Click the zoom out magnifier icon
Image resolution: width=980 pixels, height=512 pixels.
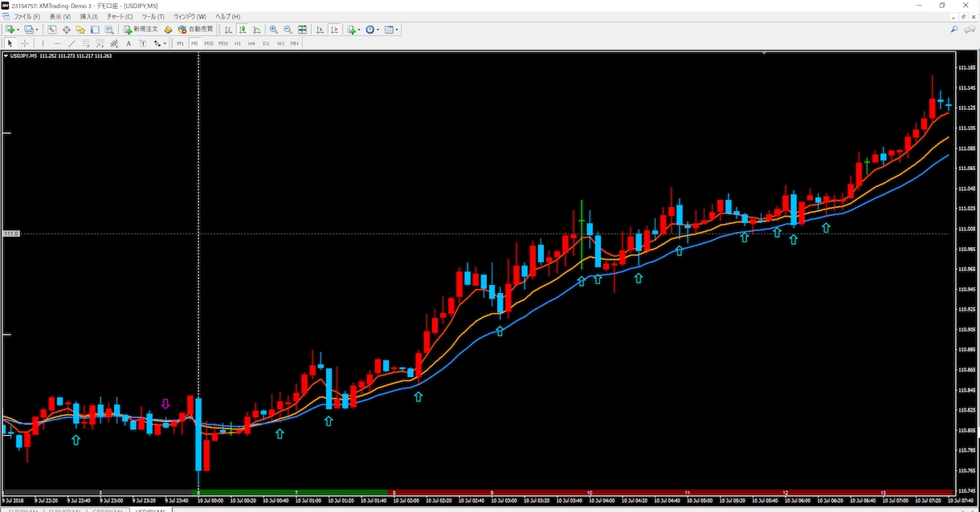(288, 30)
